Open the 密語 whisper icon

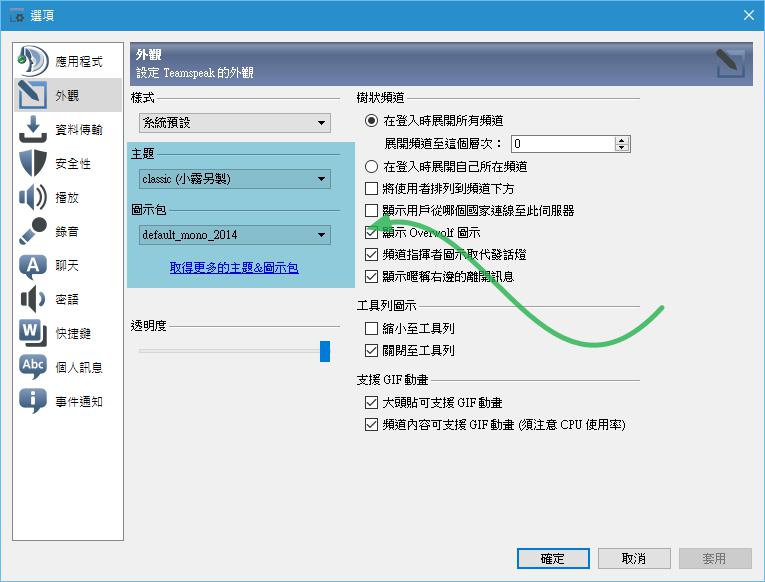click(33, 299)
